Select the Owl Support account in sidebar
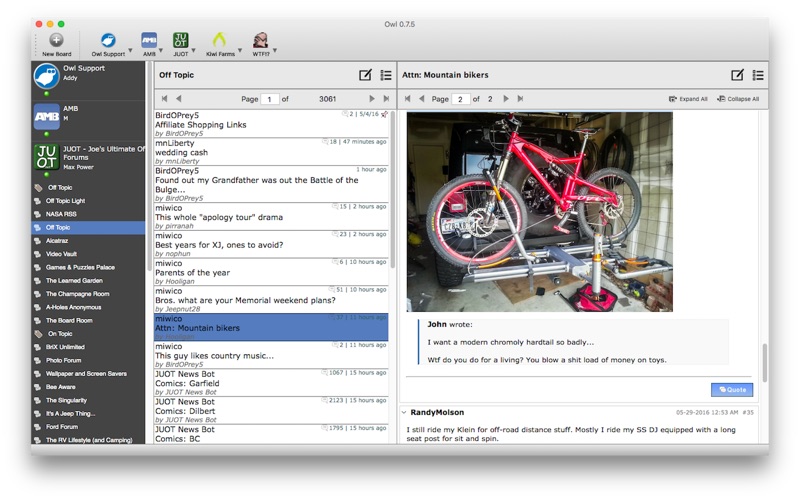 (88, 80)
